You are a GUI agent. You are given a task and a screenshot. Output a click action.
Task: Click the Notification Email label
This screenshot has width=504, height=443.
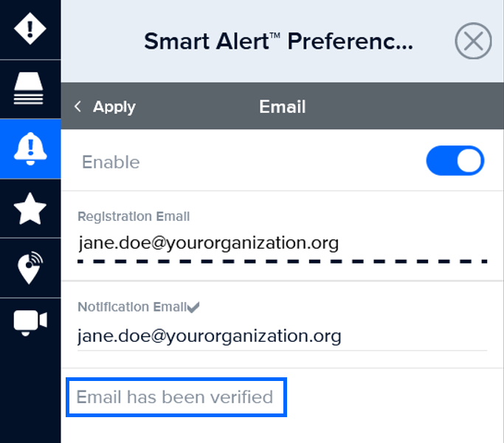(132, 307)
